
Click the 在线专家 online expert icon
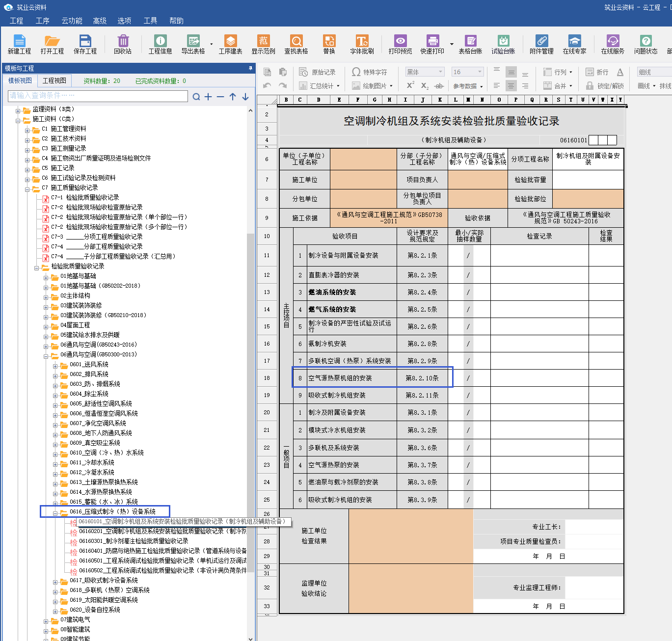tap(575, 44)
